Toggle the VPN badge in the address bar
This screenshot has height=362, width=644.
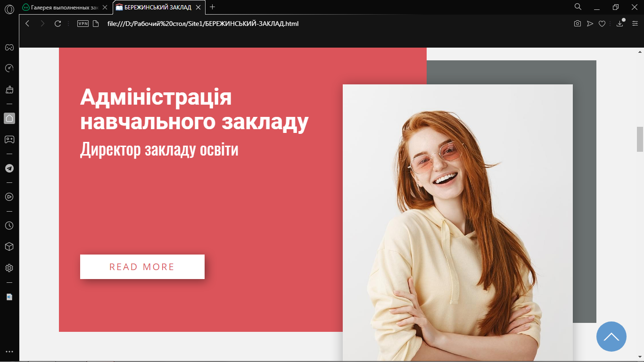(x=83, y=24)
